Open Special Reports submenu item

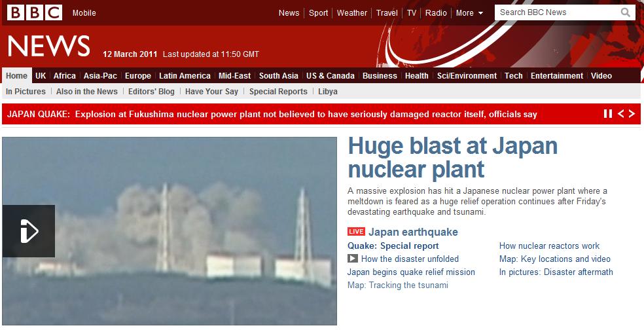click(x=278, y=91)
